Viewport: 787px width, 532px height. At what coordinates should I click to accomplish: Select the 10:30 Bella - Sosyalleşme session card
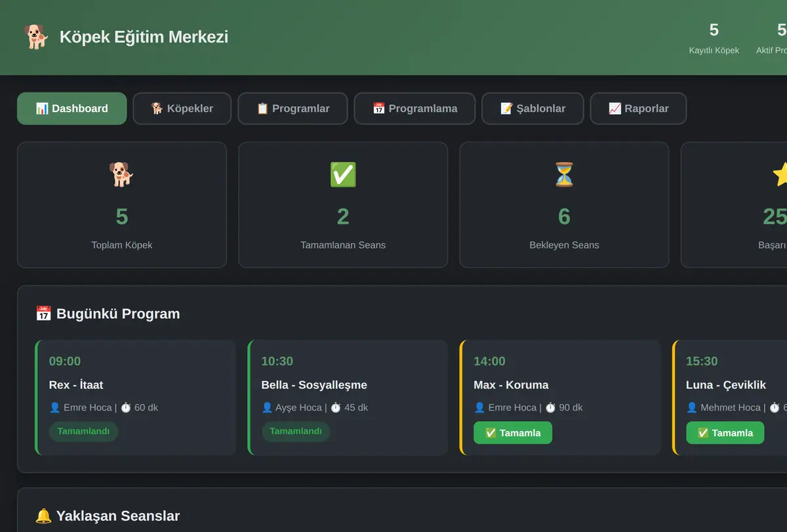point(348,398)
